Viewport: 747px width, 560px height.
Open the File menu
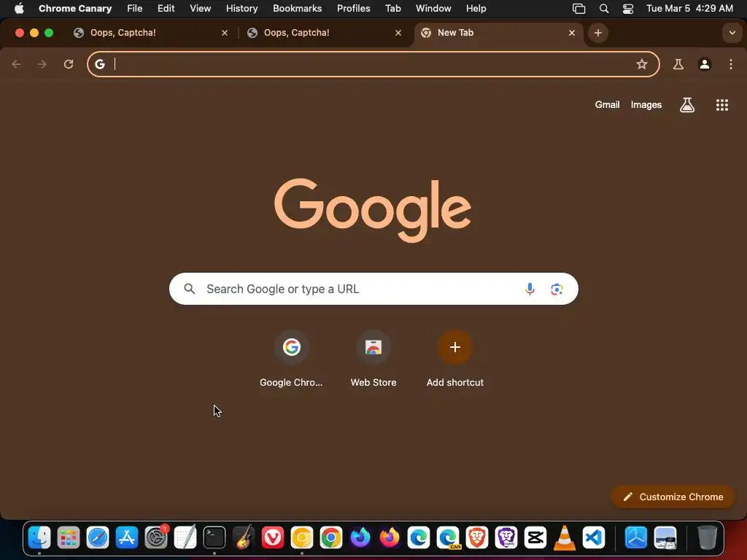click(134, 8)
